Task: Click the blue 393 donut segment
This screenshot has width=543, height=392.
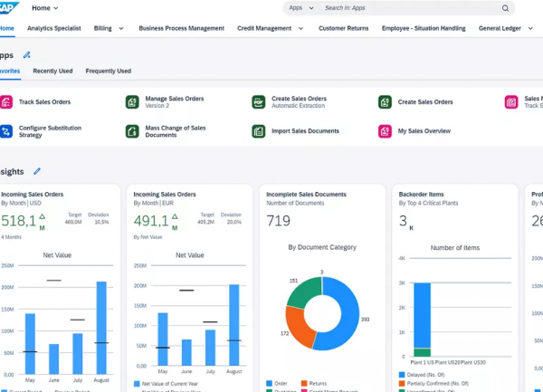Action: coord(349,315)
